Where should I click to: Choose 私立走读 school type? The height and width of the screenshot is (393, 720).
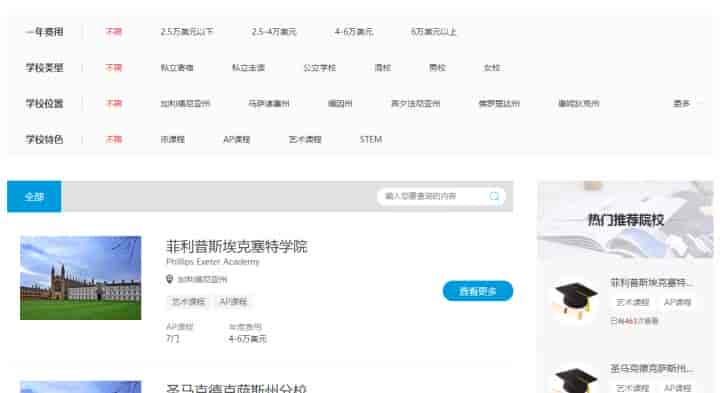click(248, 67)
